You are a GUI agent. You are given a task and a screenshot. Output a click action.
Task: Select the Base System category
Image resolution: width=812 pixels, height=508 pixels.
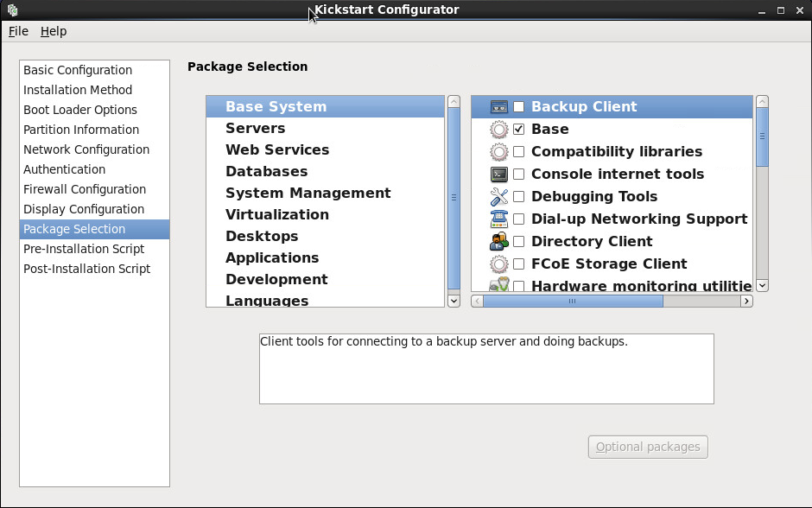point(325,106)
